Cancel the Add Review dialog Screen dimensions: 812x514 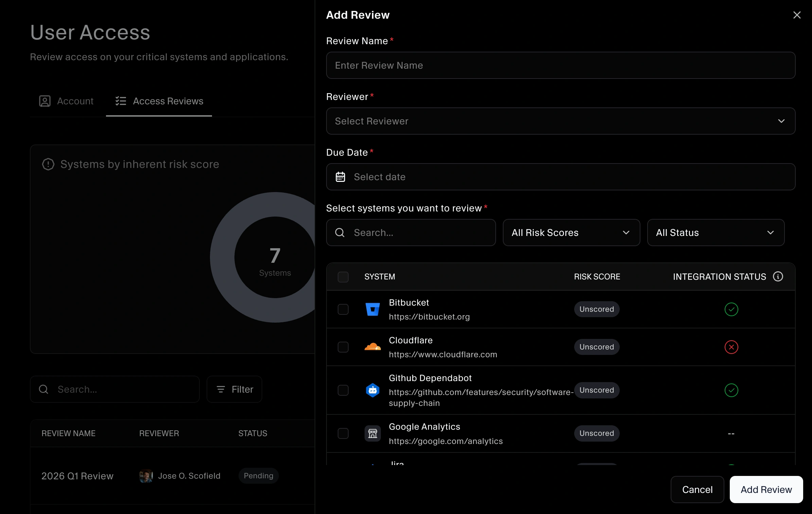click(x=697, y=489)
